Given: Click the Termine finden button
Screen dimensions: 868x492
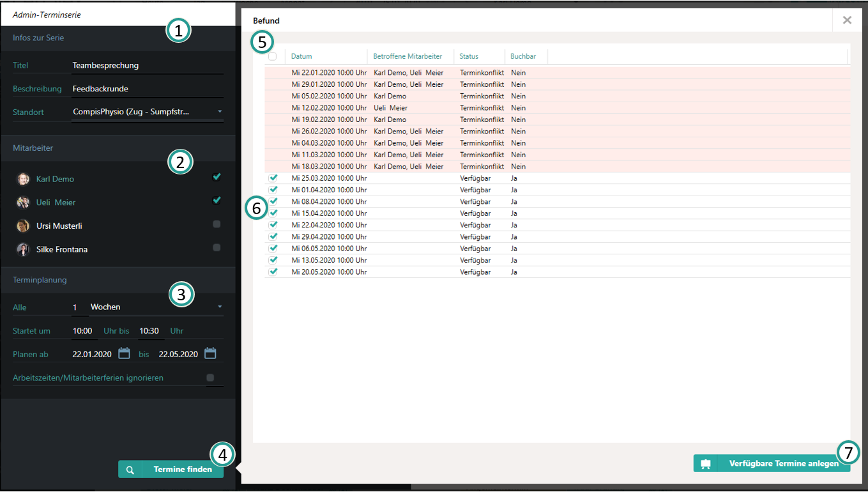Looking at the screenshot, I should click(182, 470).
